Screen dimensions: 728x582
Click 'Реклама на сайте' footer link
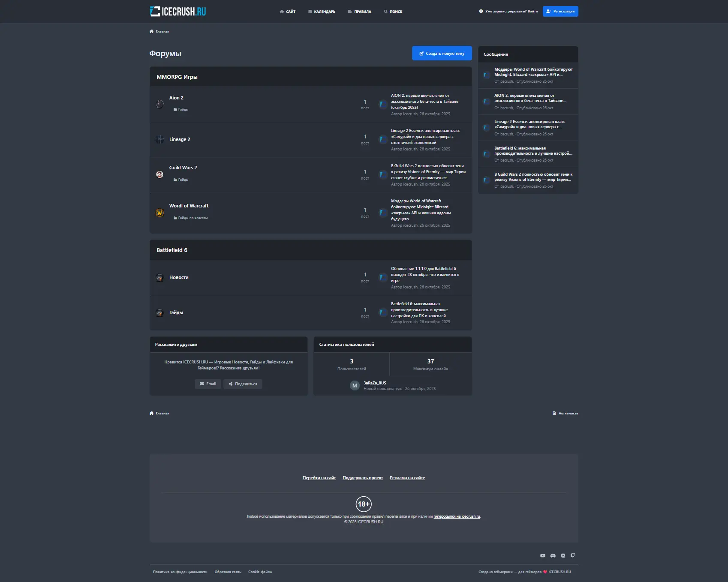(x=407, y=478)
